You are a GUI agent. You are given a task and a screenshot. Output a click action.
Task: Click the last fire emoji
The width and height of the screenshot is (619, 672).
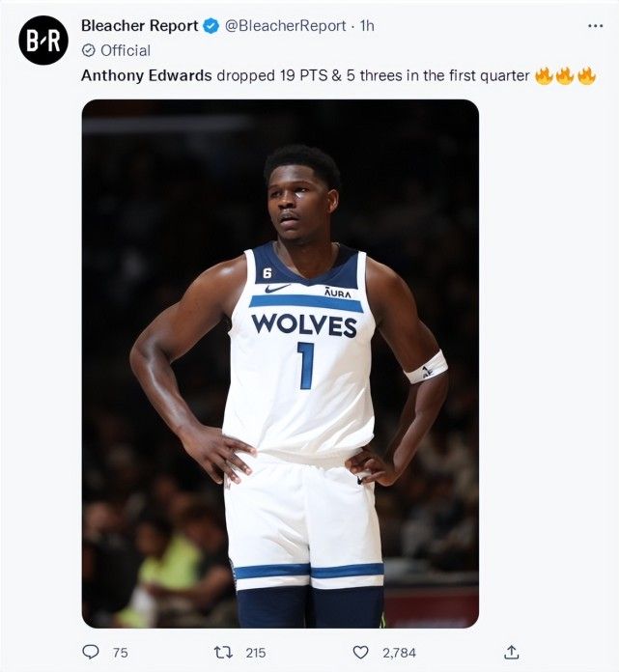tap(586, 76)
